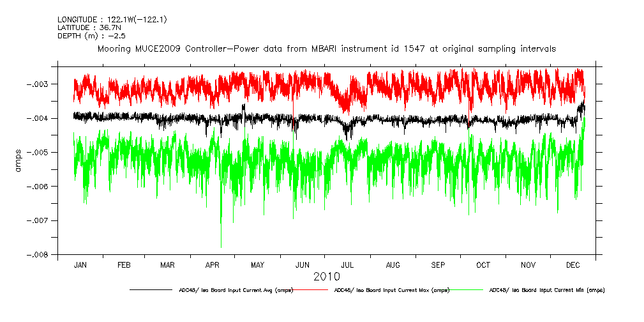Click the JUL month label

coord(347,264)
